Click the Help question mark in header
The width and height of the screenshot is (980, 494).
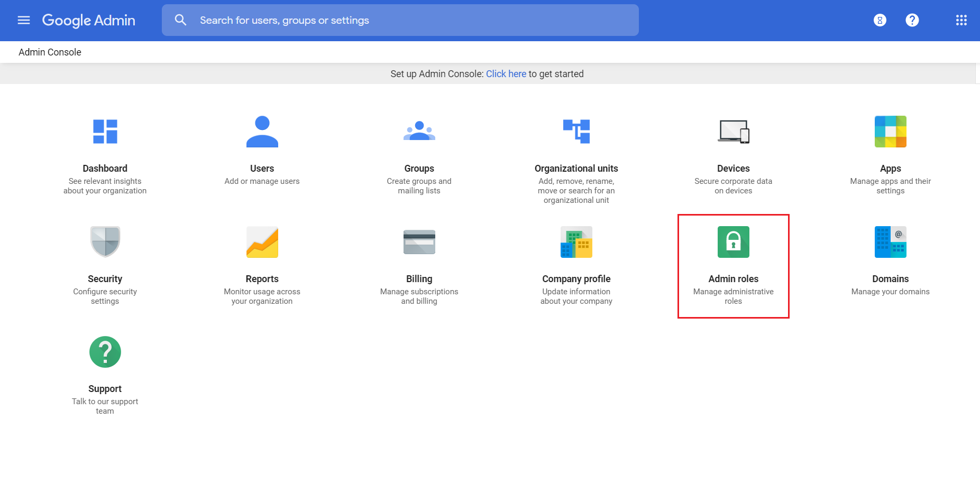[912, 20]
